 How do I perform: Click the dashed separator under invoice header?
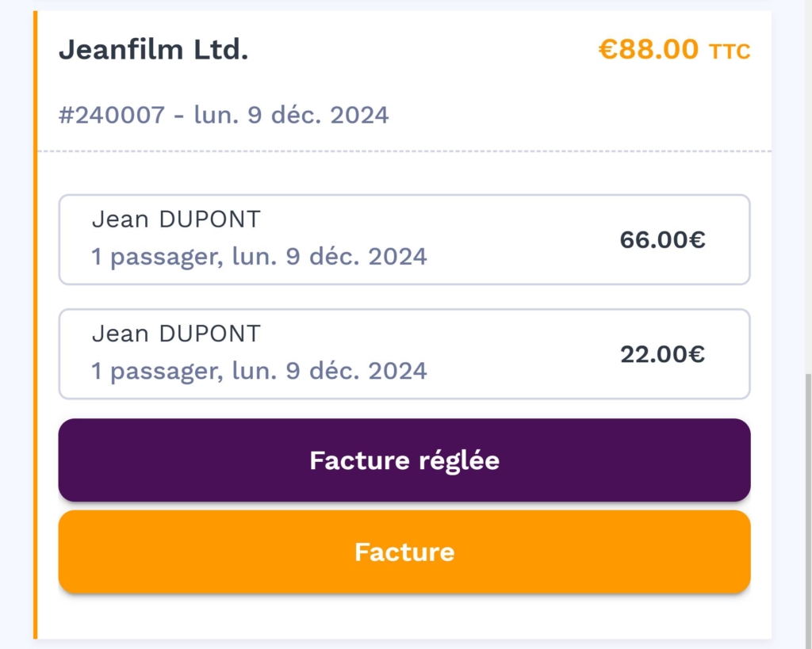(x=404, y=151)
